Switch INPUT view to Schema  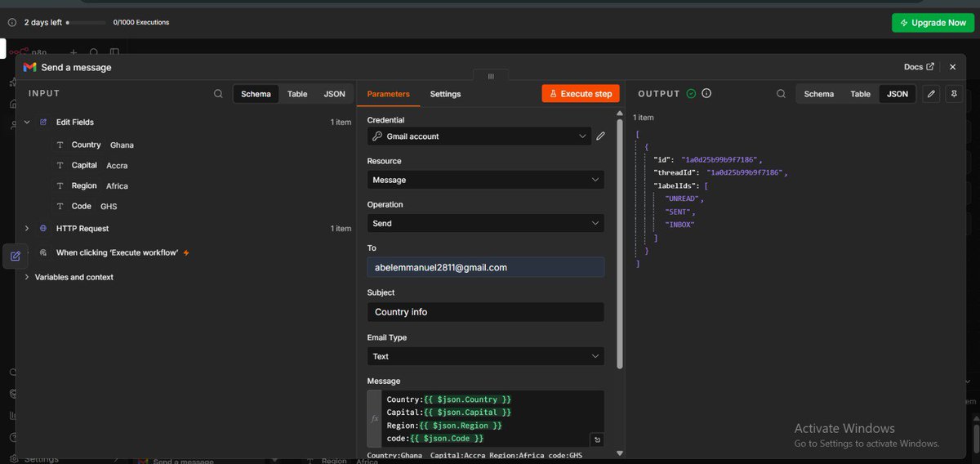[256, 94]
